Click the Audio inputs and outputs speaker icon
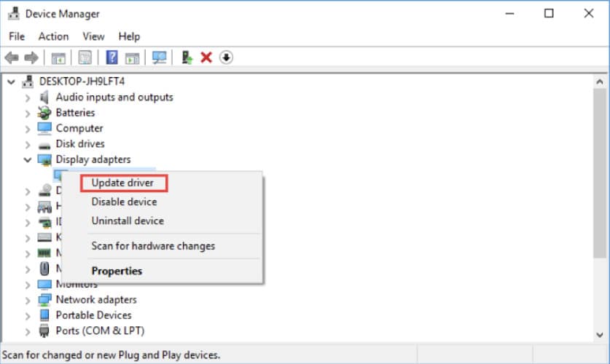 (x=44, y=97)
